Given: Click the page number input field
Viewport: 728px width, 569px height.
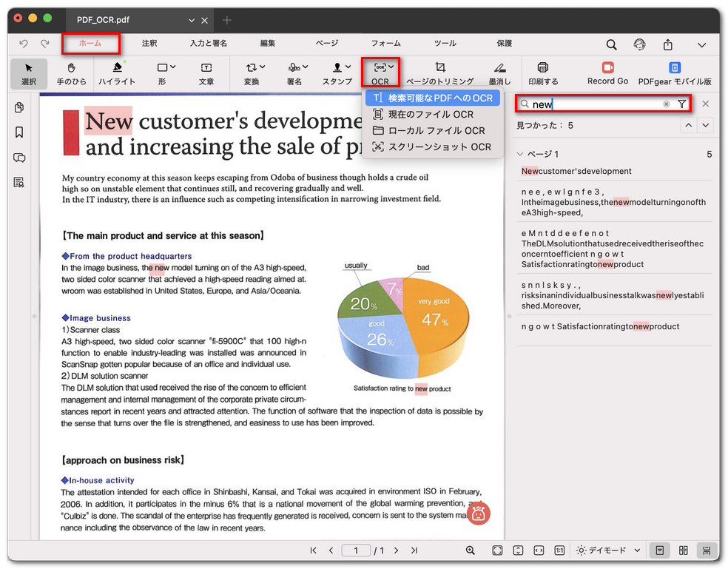Looking at the screenshot, I should tap(357, 551).
